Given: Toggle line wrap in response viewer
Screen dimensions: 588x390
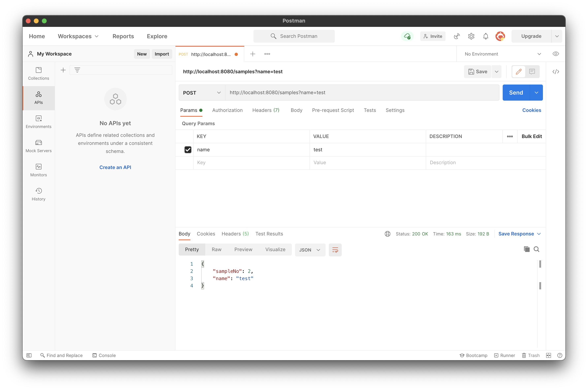Looking at the screenshot, I should point(335,250).
